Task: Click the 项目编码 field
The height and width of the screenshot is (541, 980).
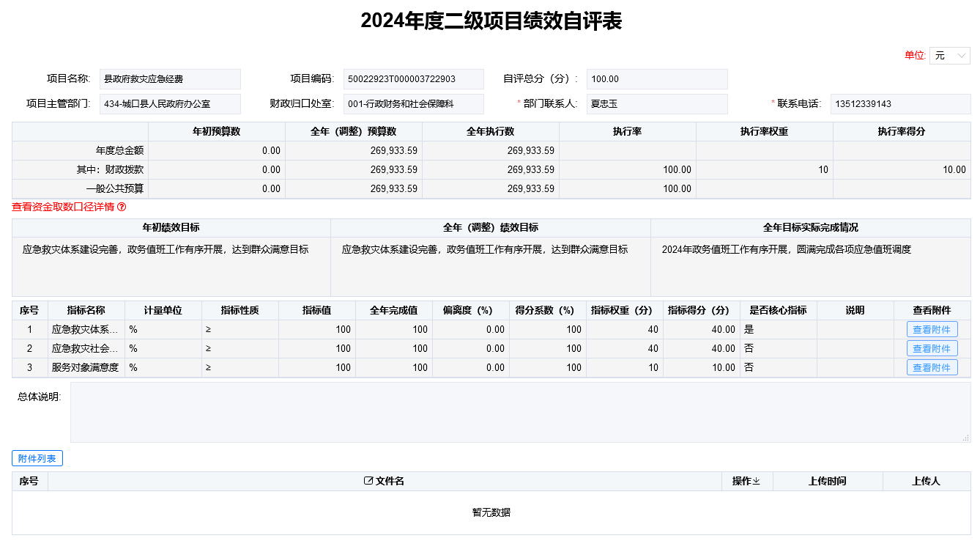Action: coord(413,79)
